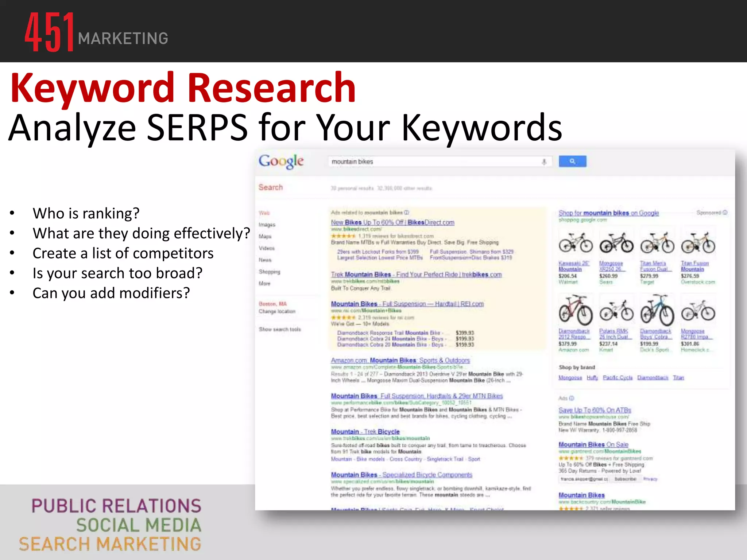Open the 'Save Up To 60% On ATBs' ad
This screenshot has width=747, height=560.
point(595,410)
